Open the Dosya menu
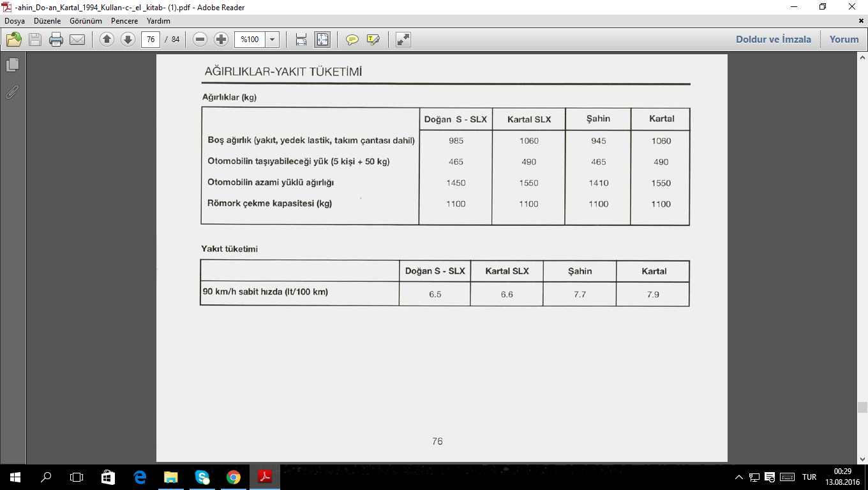The height and width of the screenshot is (490, 868). (x=15, y=21)
